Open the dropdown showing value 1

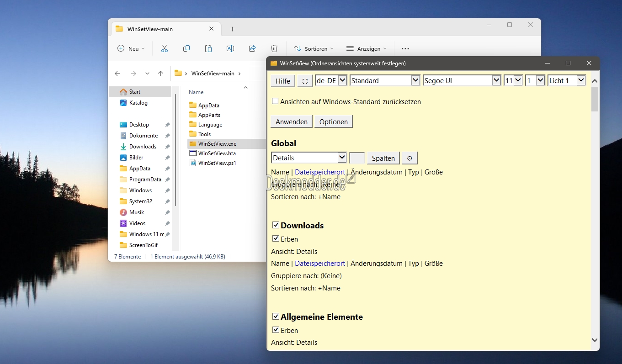click(x=535, y=80)
